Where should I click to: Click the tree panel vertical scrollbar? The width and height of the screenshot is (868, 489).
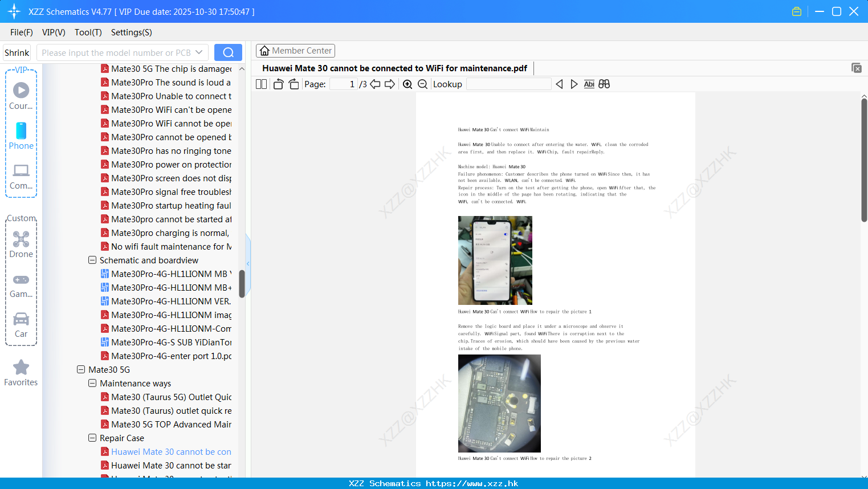[x=242, y=283]
